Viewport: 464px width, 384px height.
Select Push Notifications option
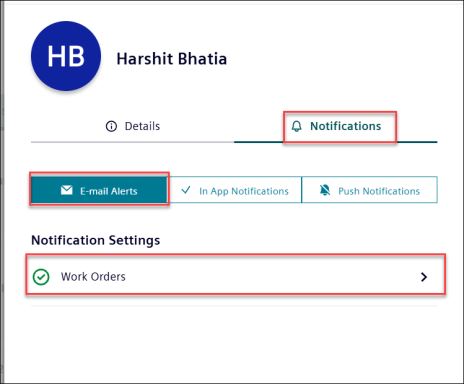coord(369,190)
